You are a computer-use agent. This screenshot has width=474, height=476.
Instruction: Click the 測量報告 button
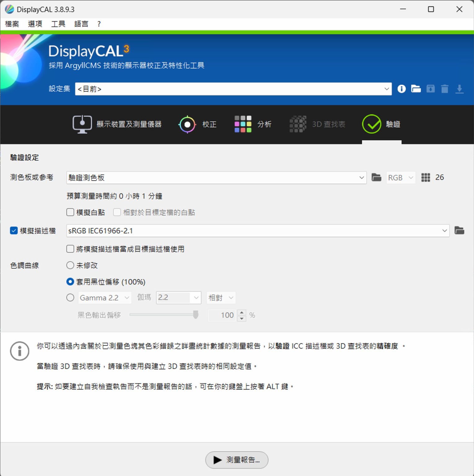coord(237,460)
